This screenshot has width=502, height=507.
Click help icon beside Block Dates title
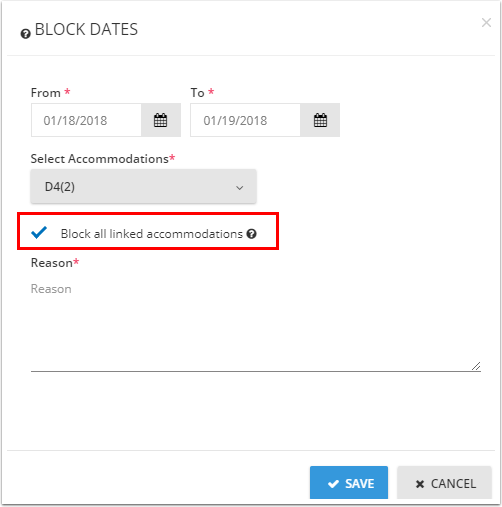point(26,34)
